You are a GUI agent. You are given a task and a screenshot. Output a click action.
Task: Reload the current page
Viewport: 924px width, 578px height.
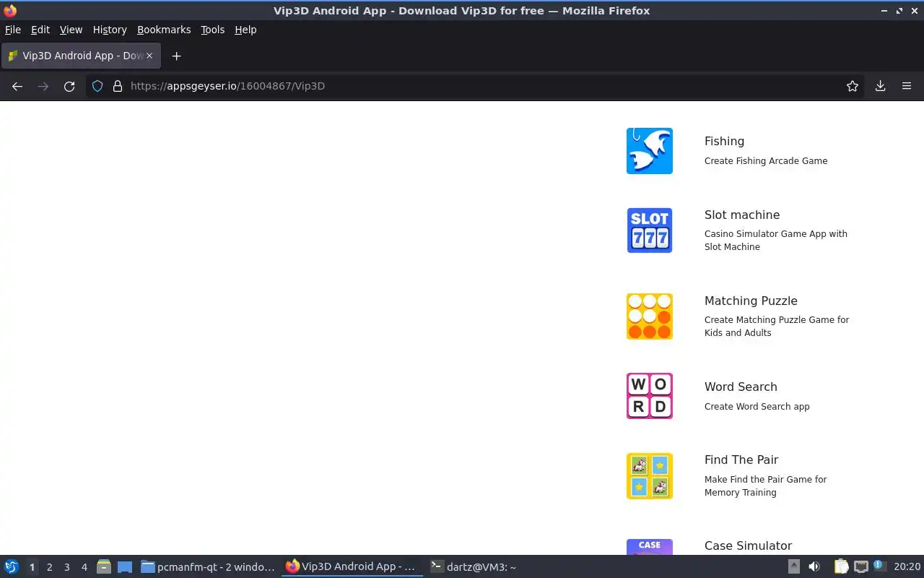click(69, 86)
